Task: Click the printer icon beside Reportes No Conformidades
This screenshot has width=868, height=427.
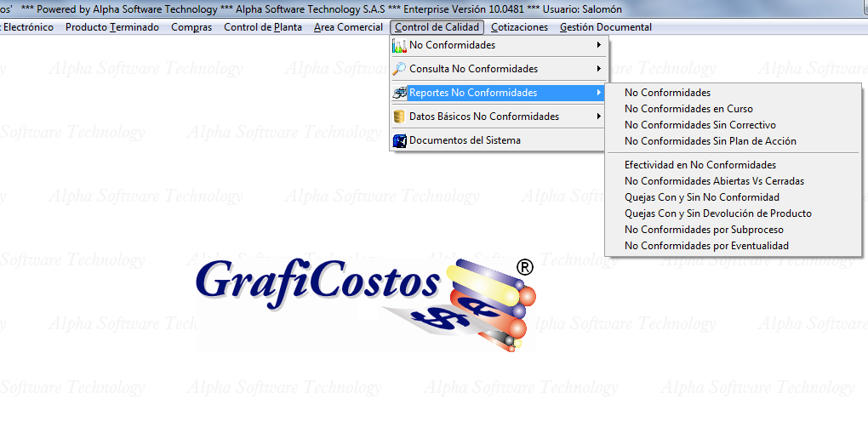Action: pos(399,93)
